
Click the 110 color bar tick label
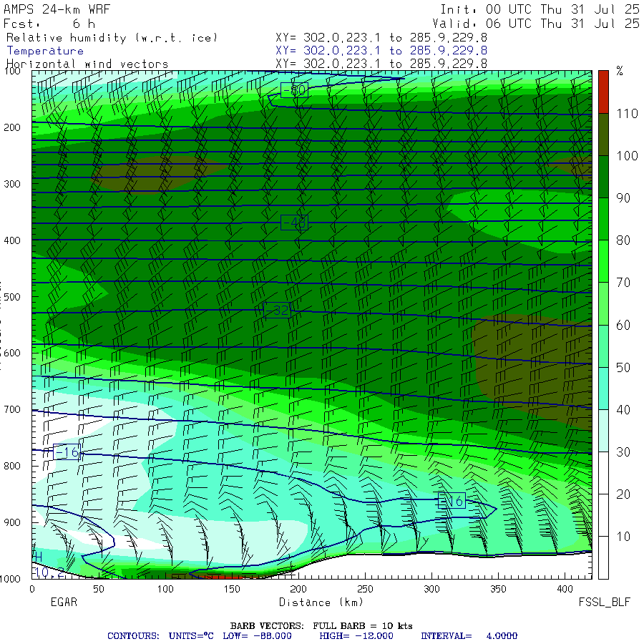pos(627,113)
